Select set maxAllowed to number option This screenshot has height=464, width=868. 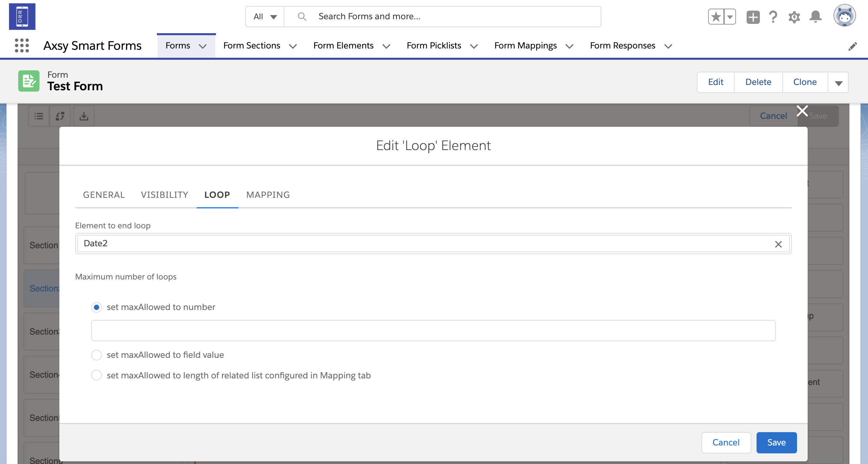tap(97, 307)
